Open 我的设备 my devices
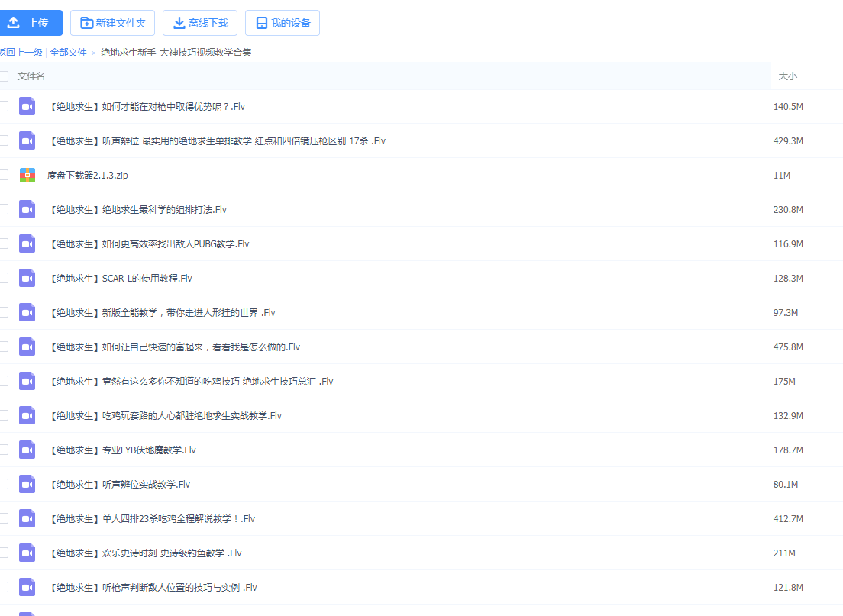This screenshot has height=616, width=843. tap(282, 23)
